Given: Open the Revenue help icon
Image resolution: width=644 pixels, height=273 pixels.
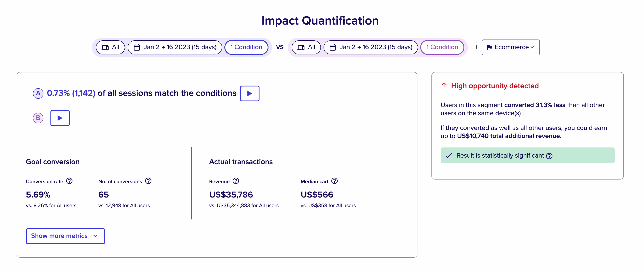Looking at the screenshot, I should pos(236,181).
